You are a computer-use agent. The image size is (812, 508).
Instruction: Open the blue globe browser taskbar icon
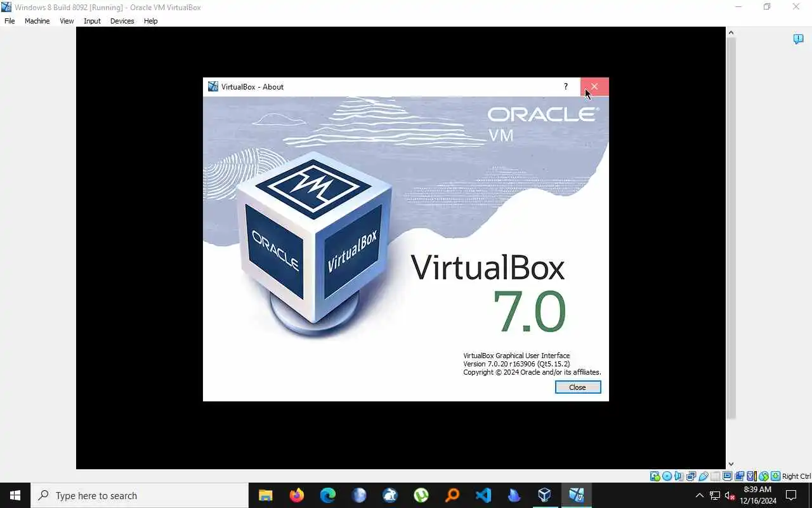pos(358,495)
